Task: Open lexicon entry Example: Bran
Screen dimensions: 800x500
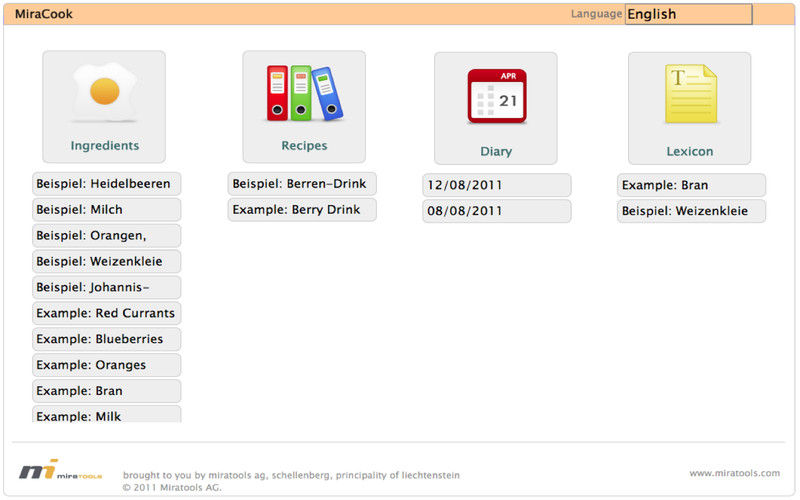Action: click(x=691, y=185)
